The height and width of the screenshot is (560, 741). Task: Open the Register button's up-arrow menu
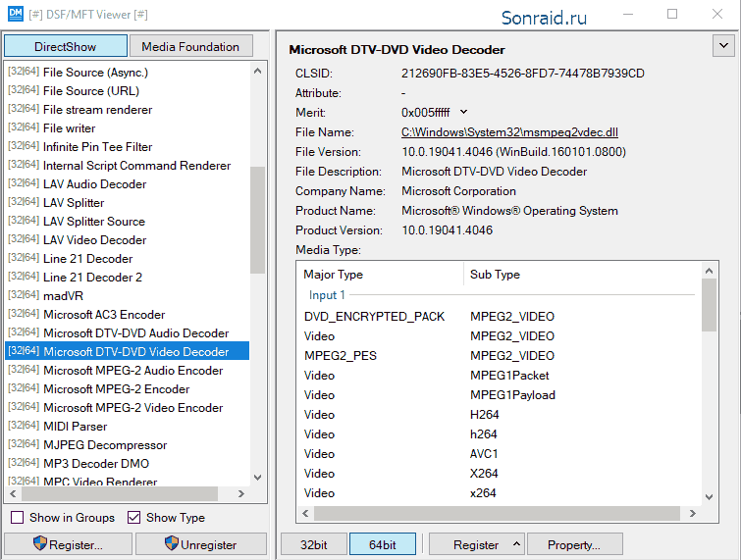pos(516,544)
